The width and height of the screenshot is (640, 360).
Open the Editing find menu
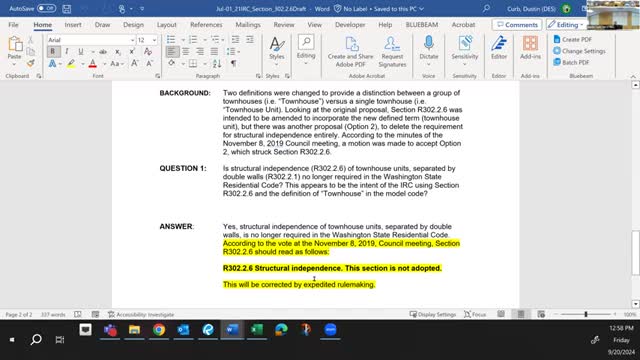pos(306,50)
